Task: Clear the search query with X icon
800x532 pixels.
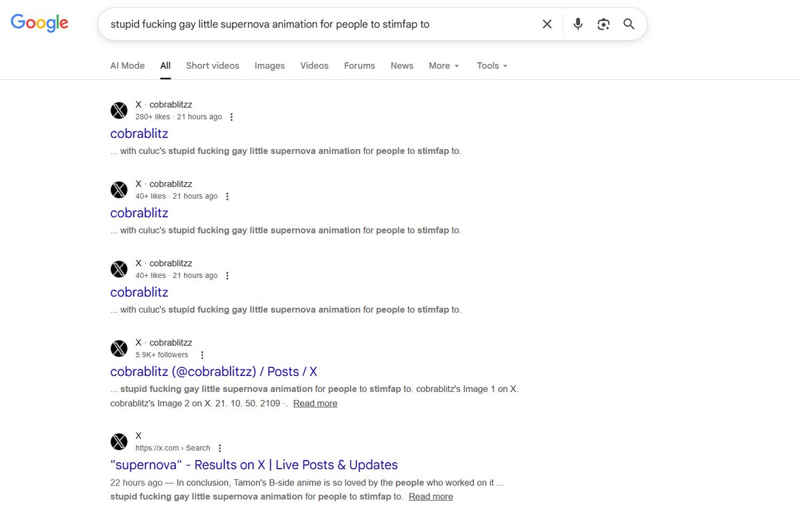Action: coord(547,24)
